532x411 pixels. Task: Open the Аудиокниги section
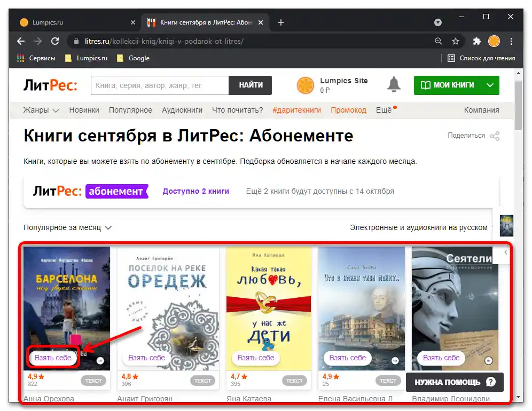click(x=182, y=110)
